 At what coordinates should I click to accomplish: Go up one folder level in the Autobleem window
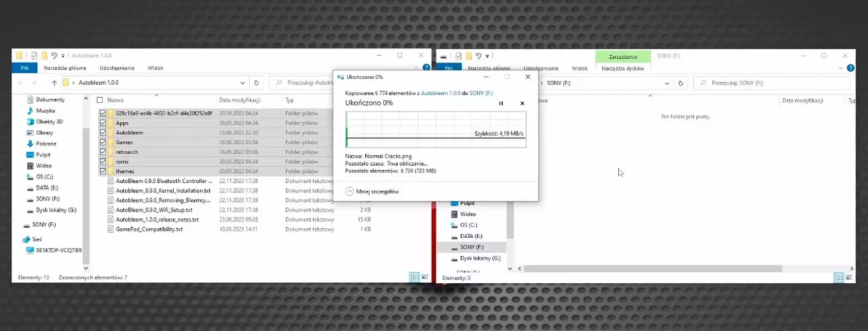tap(54, 83)
